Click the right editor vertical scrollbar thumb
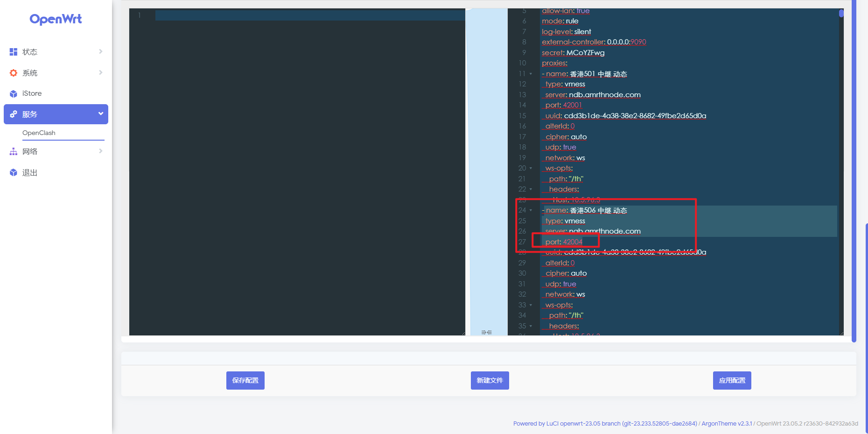 pyautogui.click(x=841, y=13)
